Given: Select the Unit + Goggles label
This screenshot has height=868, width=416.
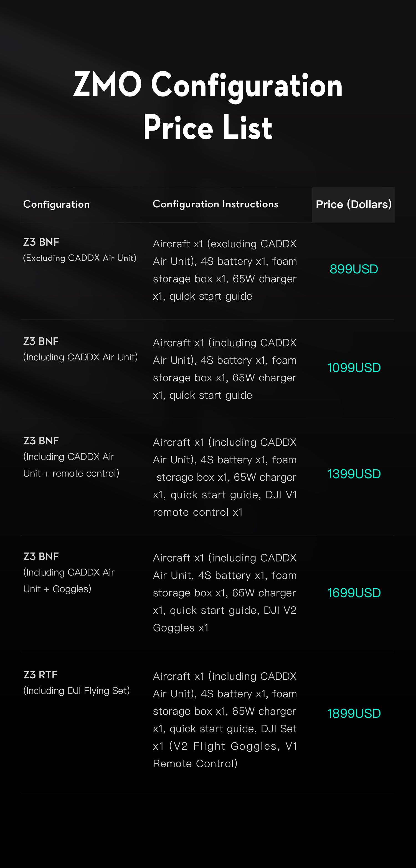Looking at the screenshot, I should 57,589.
